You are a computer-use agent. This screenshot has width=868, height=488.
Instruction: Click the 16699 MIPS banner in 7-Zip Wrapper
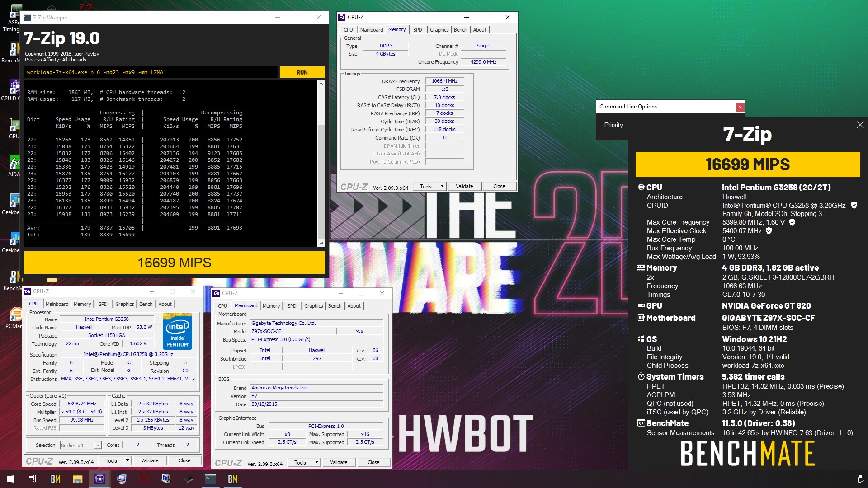click(x=175, y=263)
